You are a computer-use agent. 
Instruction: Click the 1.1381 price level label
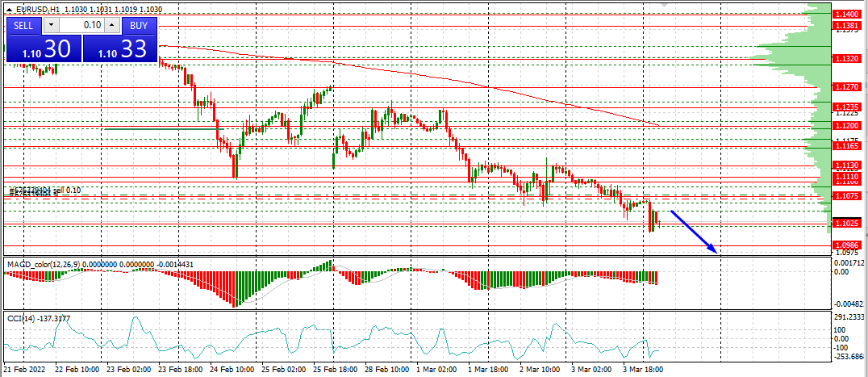pyautogui.click(x=846, y=26)
